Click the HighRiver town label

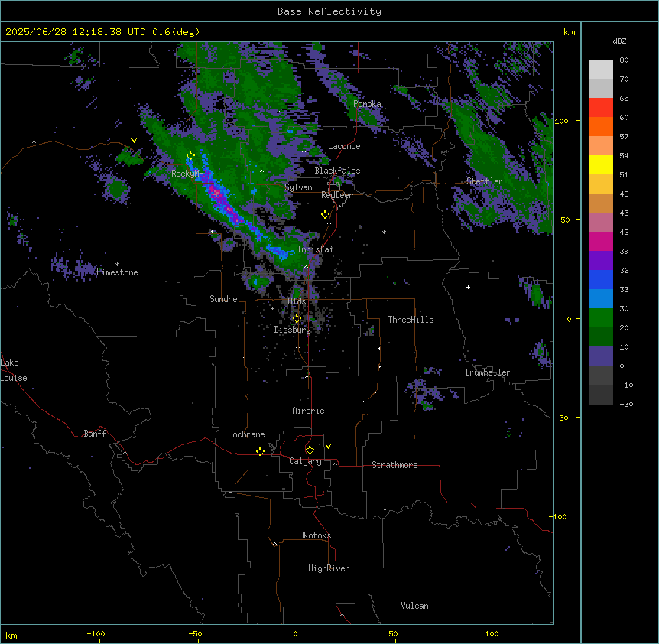point(329,568)
